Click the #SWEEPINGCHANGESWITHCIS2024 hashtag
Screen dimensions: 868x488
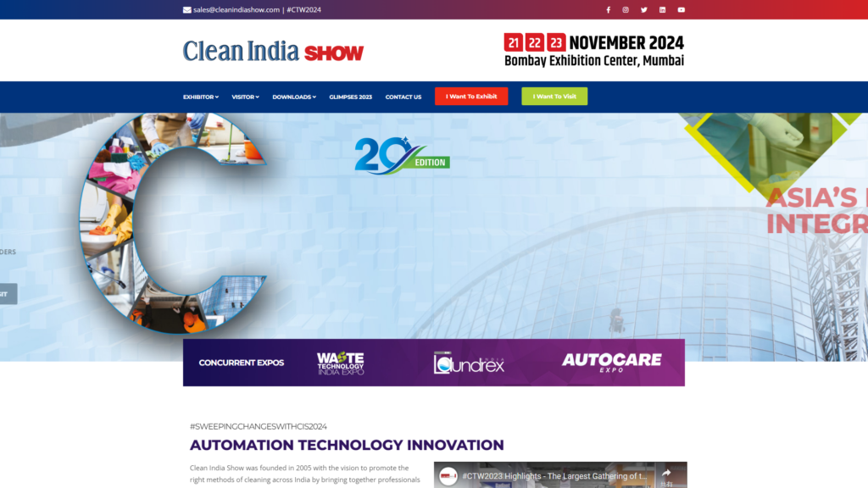click(x=258, y=427)
